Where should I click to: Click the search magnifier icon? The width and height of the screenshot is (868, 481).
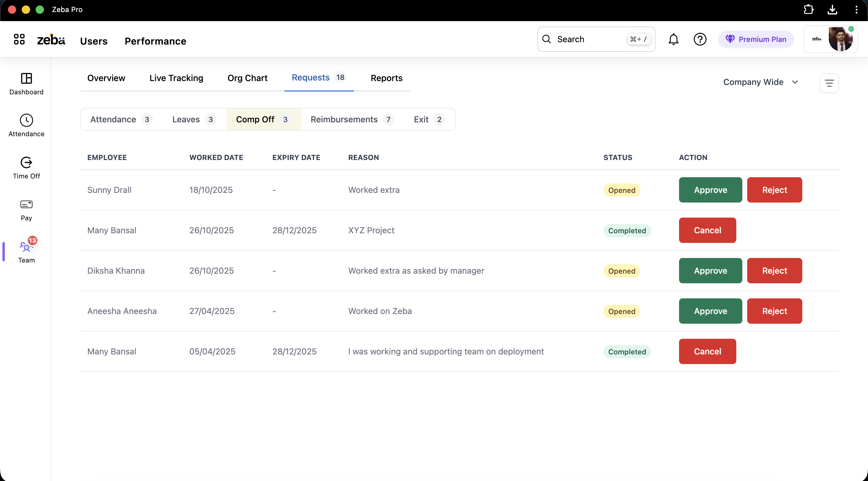(x=546, y=39)
